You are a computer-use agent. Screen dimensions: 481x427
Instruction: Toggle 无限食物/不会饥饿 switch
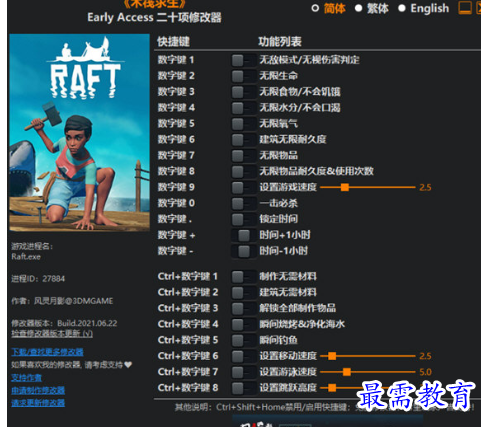244,92
